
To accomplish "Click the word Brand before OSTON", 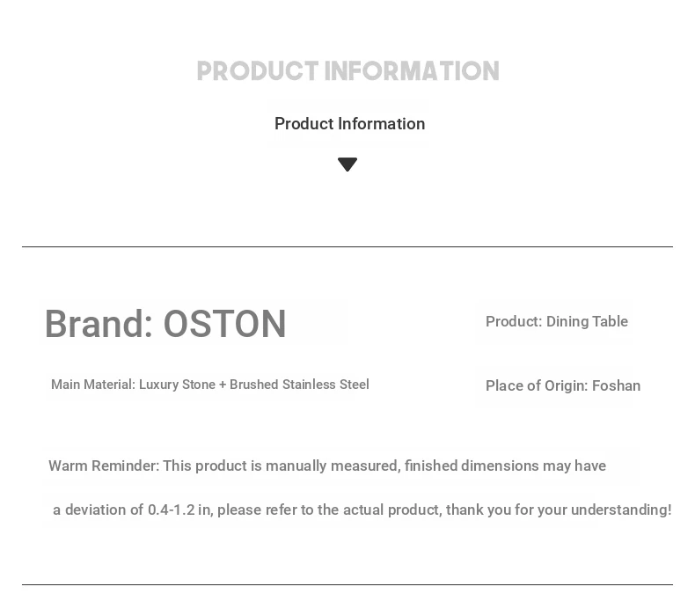I will click(x=94, y=325).
